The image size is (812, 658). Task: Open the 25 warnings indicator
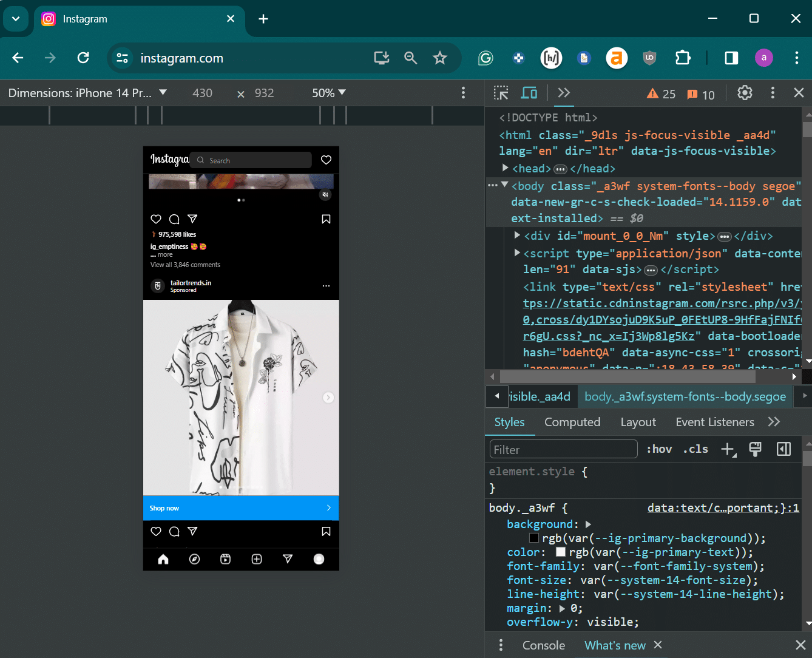pyautogui.click(x=661, y=94)
